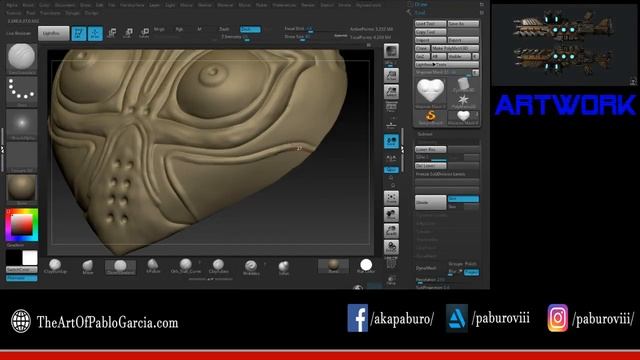640x360 pixels.
Task: Click the LightBox button
Action: (x=53, y=33)
